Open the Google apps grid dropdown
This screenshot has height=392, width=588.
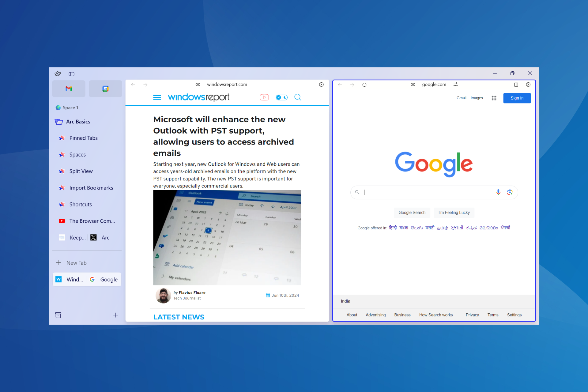pyautogui.click(x=493, y=98)
